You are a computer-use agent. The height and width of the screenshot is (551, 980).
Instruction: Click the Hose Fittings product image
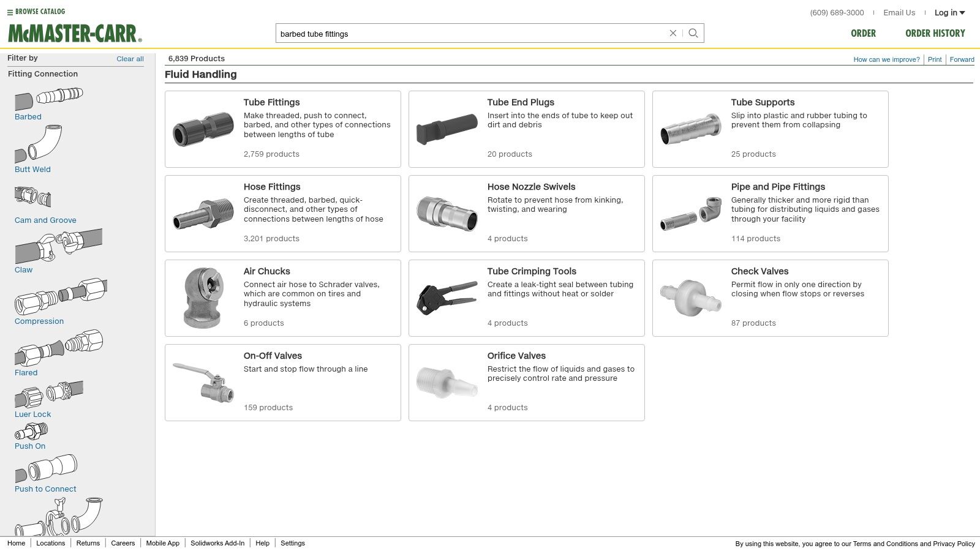pyautogui.click(x=203, y=214)
